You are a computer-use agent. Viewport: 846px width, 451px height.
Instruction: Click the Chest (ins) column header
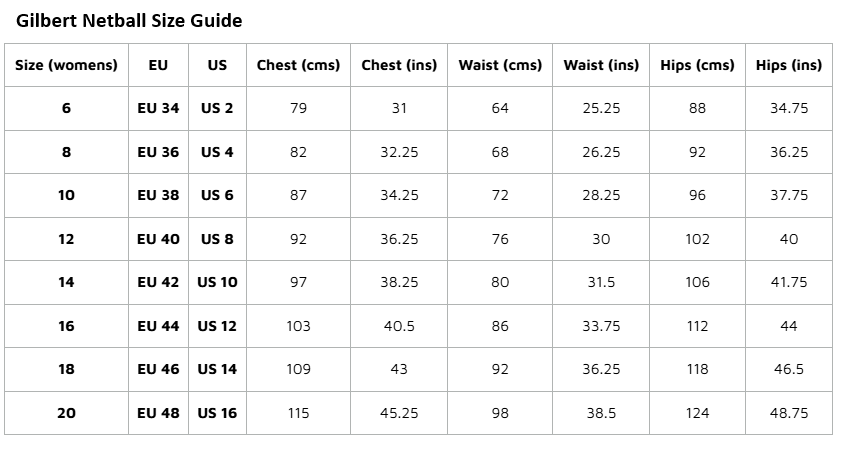(399, 65)
